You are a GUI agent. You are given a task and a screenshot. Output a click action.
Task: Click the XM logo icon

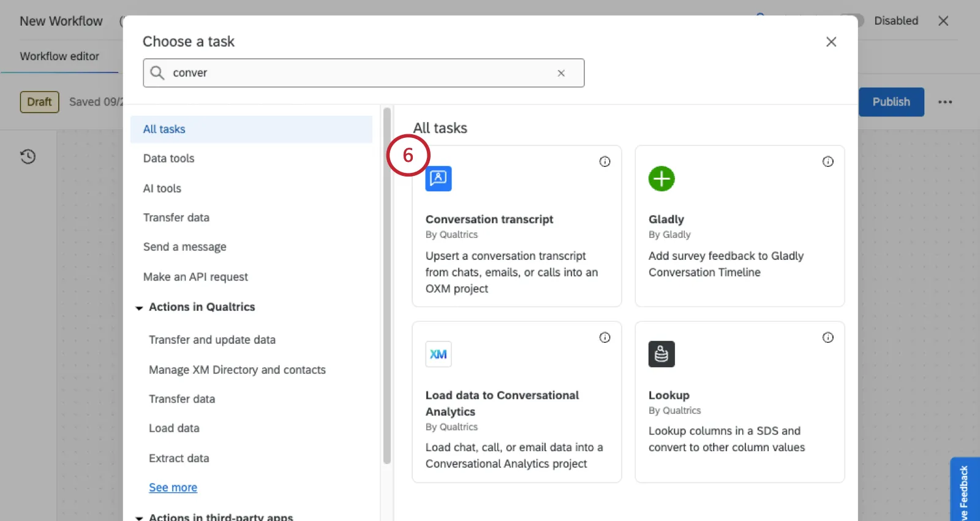[439, 354]
